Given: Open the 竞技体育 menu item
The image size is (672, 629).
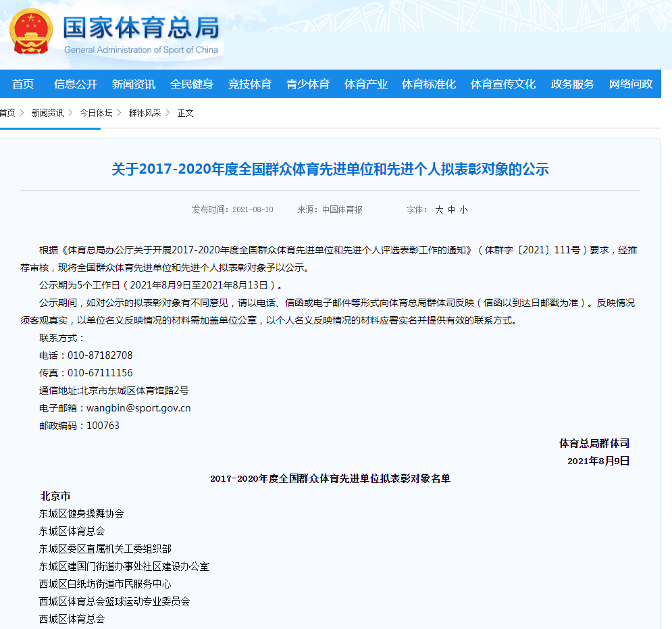Looking at the screenshot, I should [250, 84].
